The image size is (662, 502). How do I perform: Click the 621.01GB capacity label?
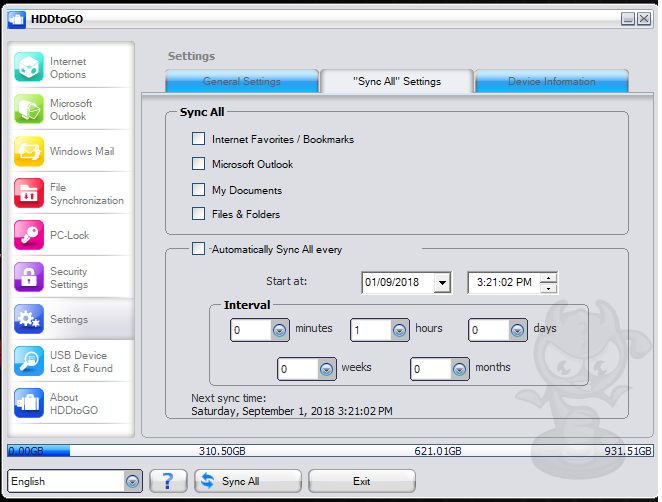438,451
